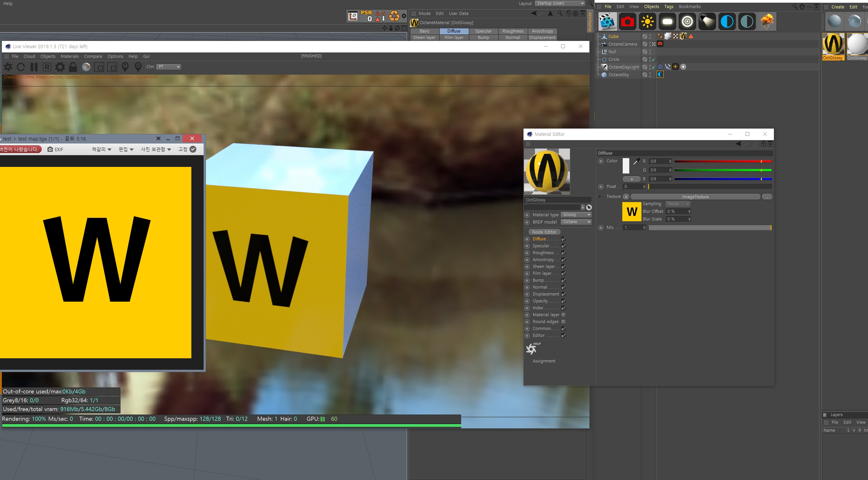Click the Octane HELP icon in Material Editor
The image size is (868, 480).
[x=532, y=348]
